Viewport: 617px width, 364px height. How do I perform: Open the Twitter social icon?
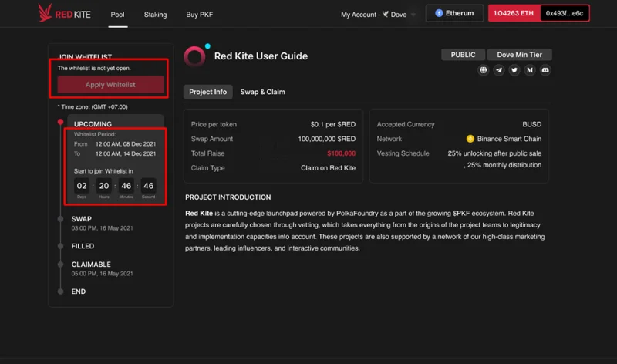point(514,70)
